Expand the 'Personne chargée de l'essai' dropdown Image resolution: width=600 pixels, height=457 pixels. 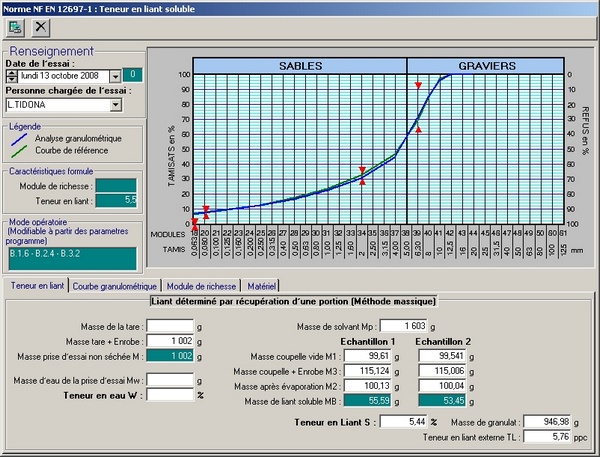click(115, 103)
